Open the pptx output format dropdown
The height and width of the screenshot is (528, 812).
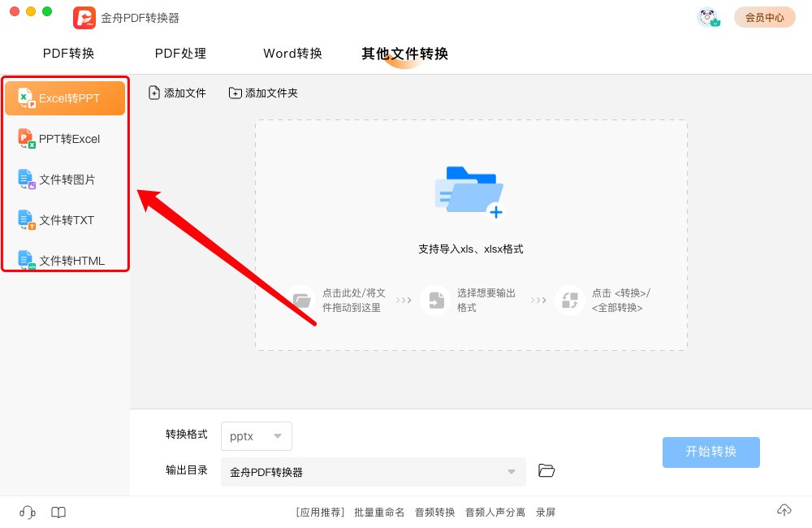pyautogui.click(x=256, y=436)
